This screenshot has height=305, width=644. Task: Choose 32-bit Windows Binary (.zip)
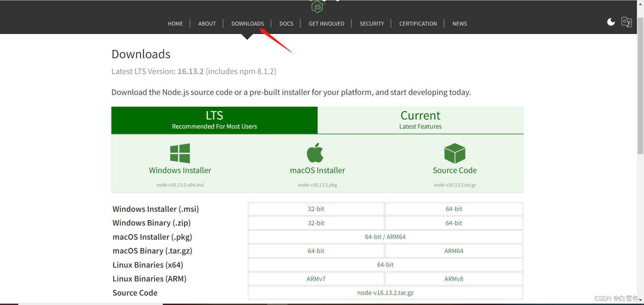316,223
